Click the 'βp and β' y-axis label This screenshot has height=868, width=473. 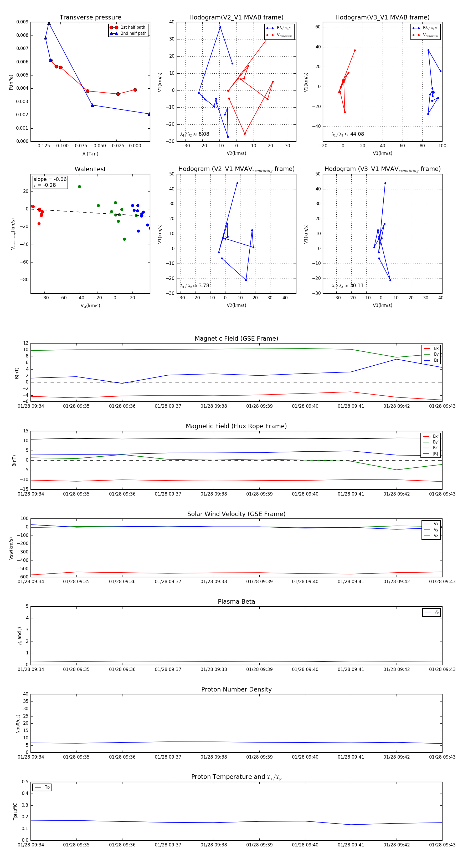[x=19, y=635]
